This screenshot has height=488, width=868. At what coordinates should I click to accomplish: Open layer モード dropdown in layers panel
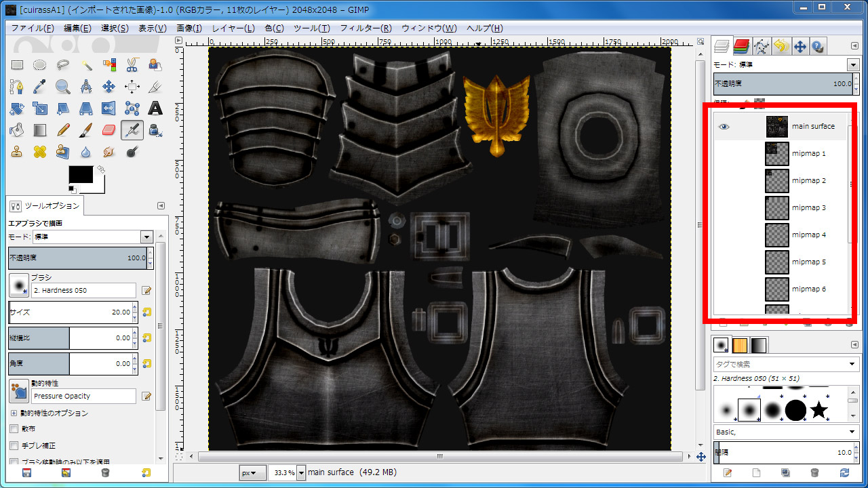pos(853,64)
